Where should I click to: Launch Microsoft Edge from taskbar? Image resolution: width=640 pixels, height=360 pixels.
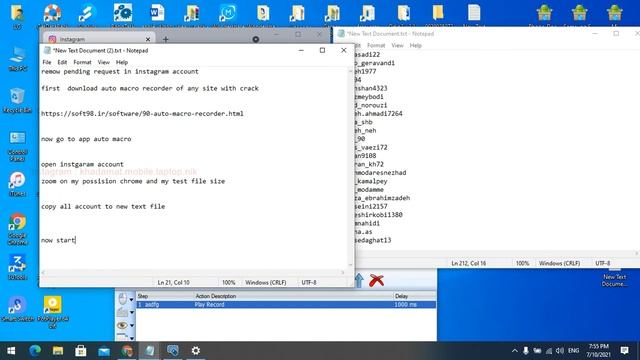(35, 351)
